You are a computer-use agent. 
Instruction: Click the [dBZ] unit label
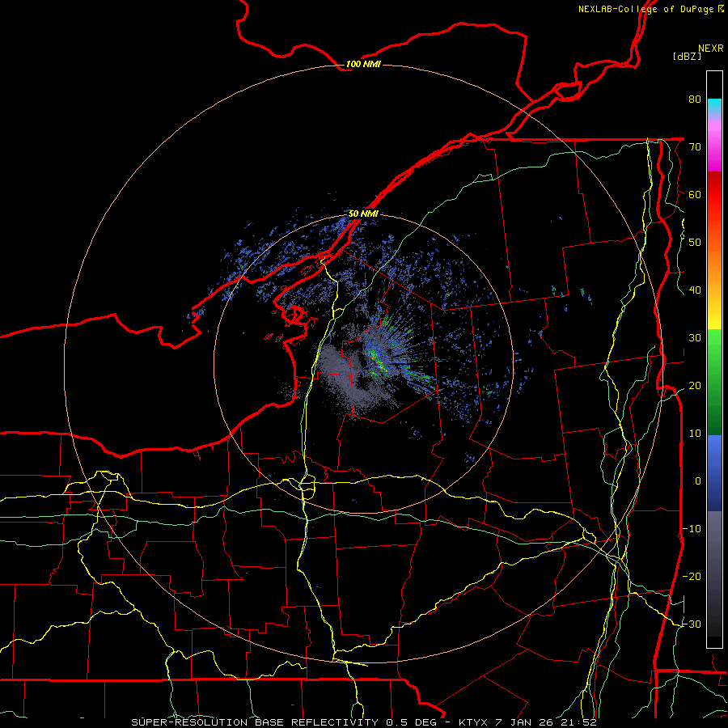[687, 57]
